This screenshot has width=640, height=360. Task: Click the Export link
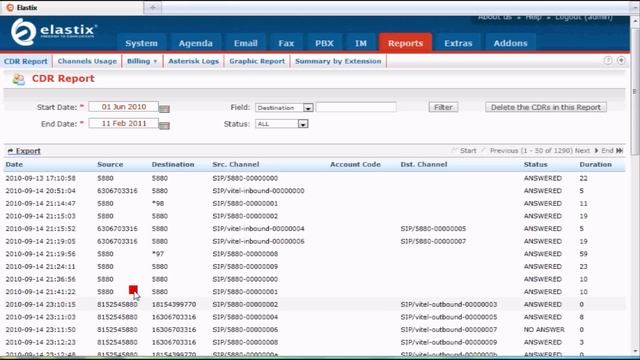(x=28, y=151)
